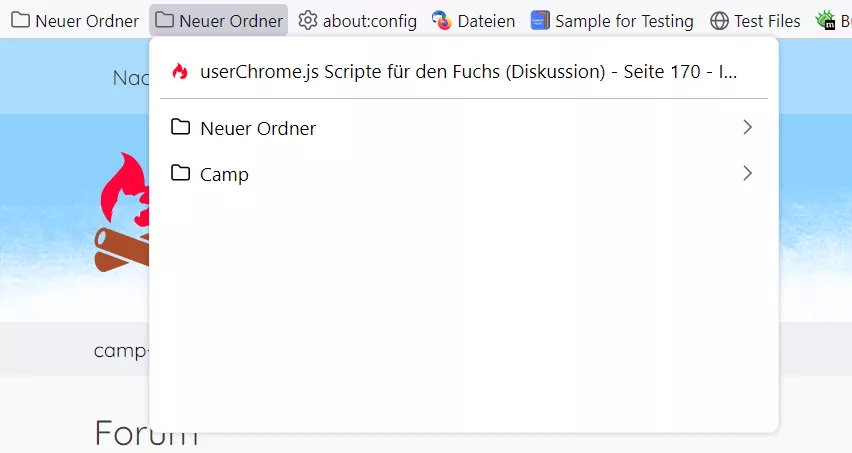Collapse the open Neuer Ordner bookmark folder
This screenshot has height=453, width=852.
coord(218,21)
